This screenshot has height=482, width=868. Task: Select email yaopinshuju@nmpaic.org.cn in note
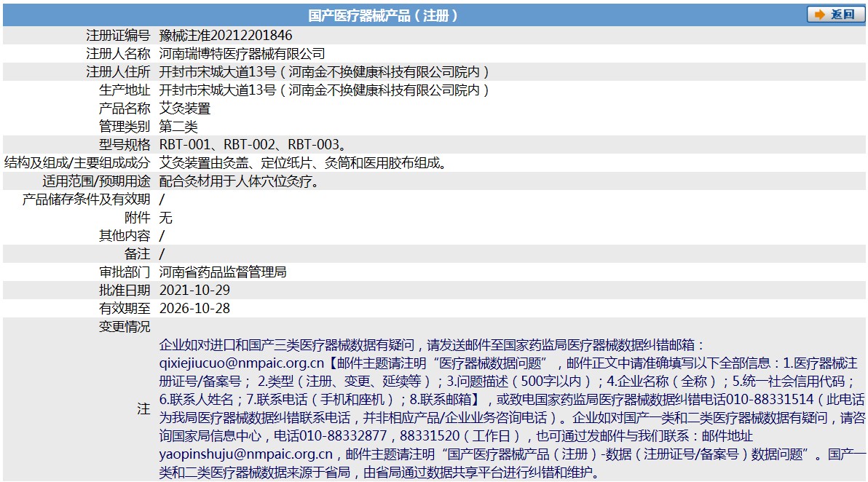pyautogui.click(x=246, y=454)
